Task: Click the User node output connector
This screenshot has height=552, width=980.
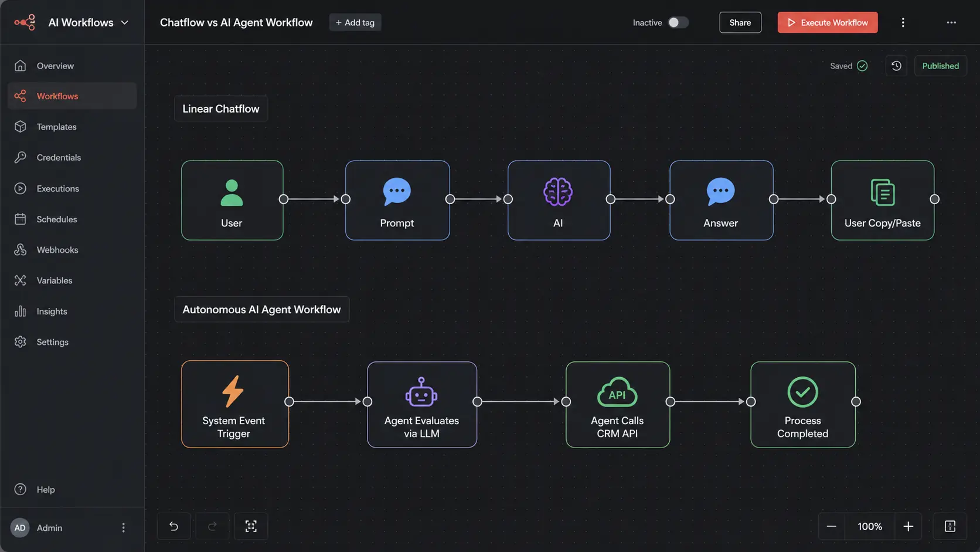Action: [x=284, y=199]
